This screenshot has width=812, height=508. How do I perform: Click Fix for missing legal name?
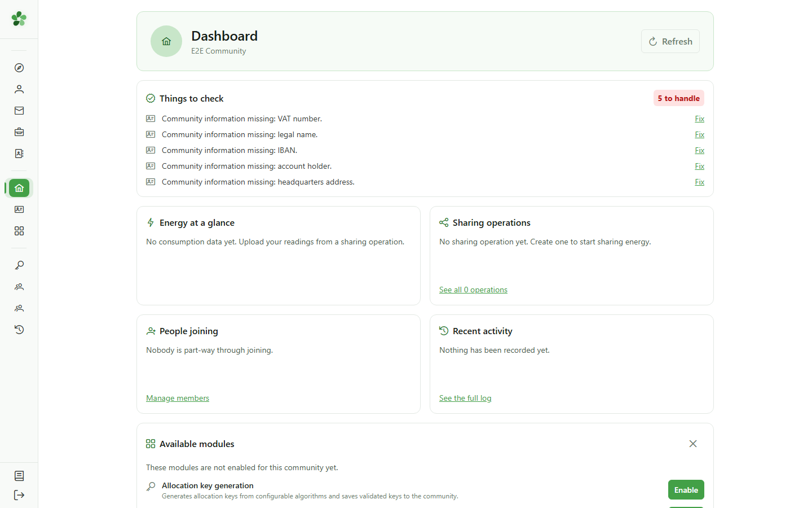click(700, 134)
